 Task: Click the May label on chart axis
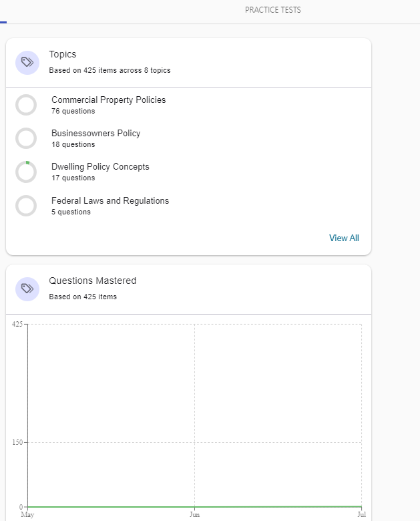pyautogui.click(x=27, y=515)
